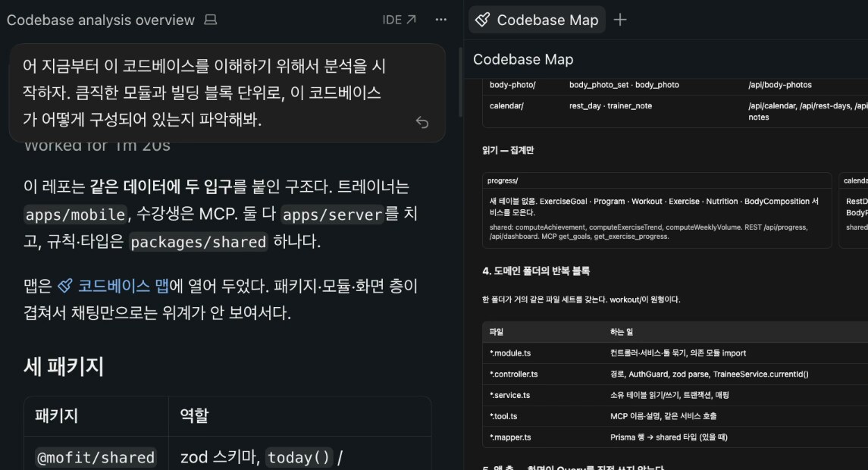Click the icon next to Codebase analysis overview title

(x=210, y=20)
